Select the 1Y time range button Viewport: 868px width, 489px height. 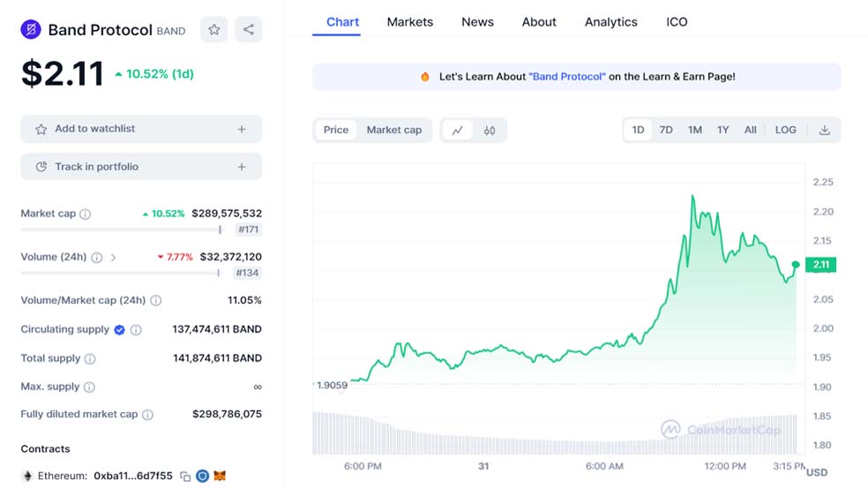tap(723, 130)
